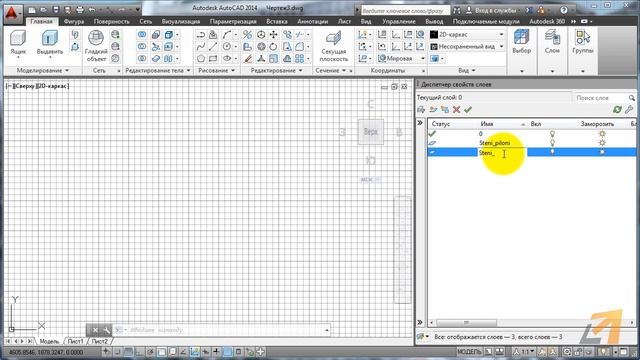Open the Главная ribbon tab

coord(41,21)
